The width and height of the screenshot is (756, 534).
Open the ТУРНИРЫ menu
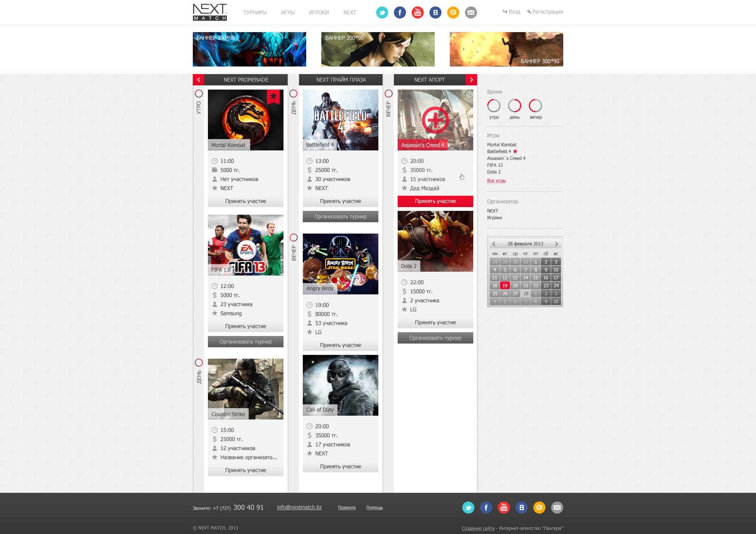[x=255, y=12]
